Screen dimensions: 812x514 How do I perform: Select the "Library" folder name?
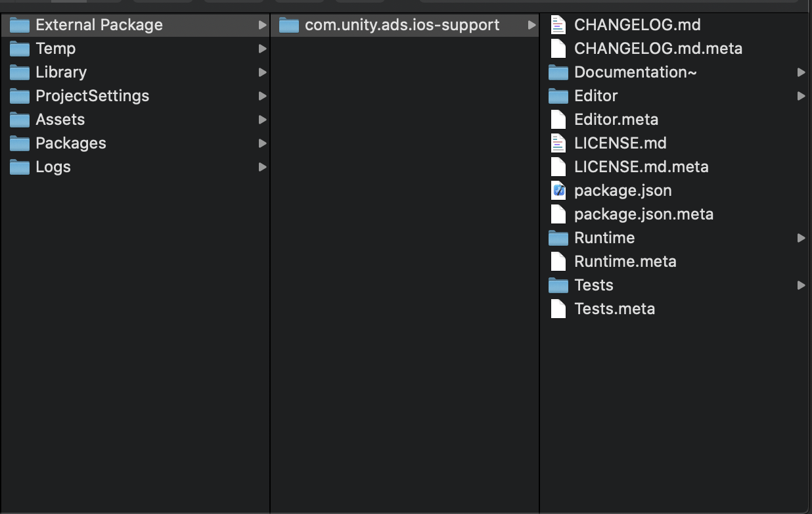61,72
